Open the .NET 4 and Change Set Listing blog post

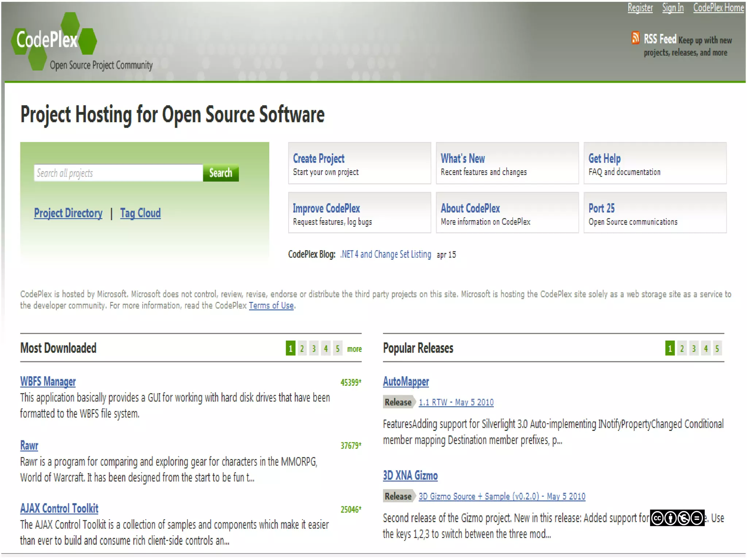[x=386, y=254]
